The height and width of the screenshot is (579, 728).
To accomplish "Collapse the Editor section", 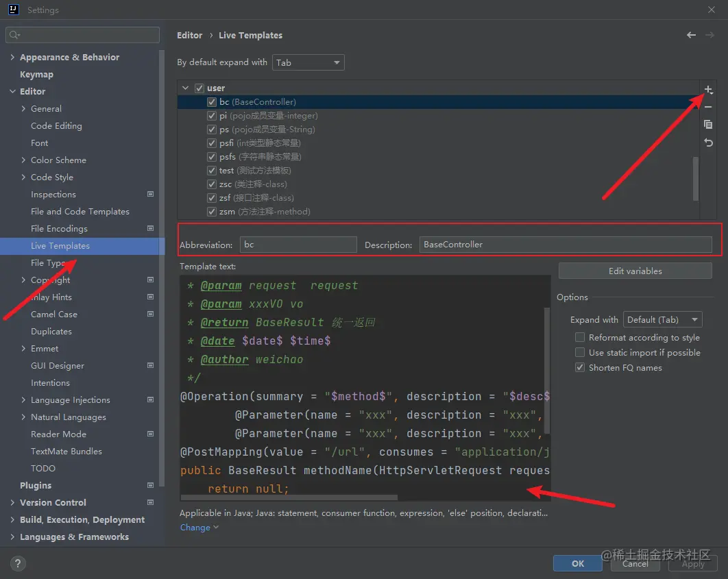I will tap(12, 91).
